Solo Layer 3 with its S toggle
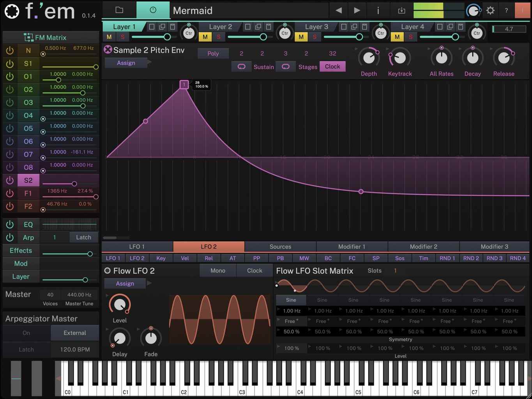 tap(315, 37)
